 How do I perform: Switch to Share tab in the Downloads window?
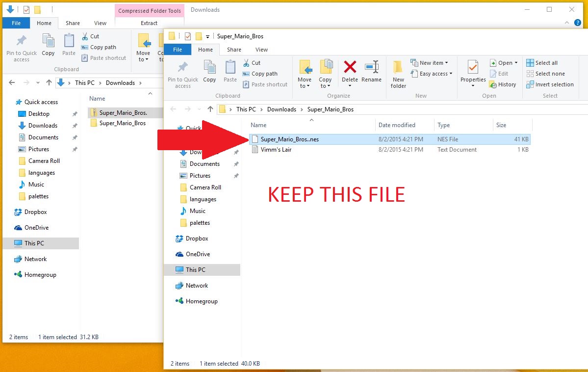pos(73,23)
